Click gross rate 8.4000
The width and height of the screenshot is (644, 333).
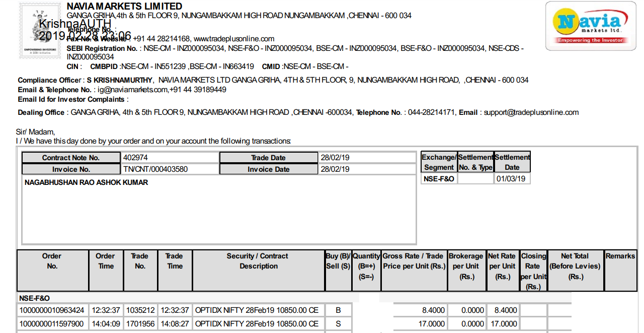click(x=433, y=310)
